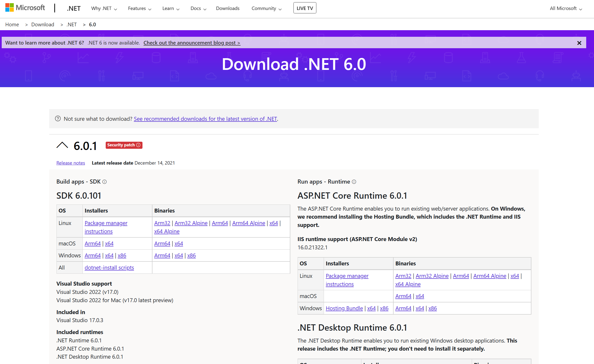Open recommended downloads for latest .NET link

[x=205, y=119]
